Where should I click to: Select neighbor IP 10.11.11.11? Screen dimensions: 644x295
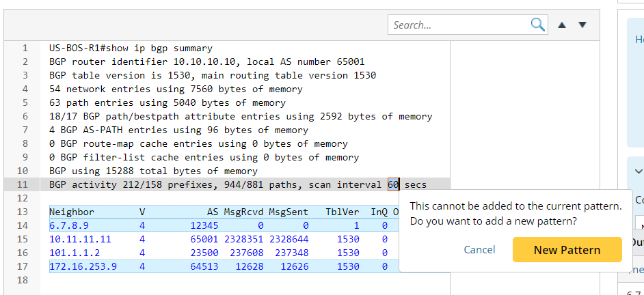tap(80, 239)
